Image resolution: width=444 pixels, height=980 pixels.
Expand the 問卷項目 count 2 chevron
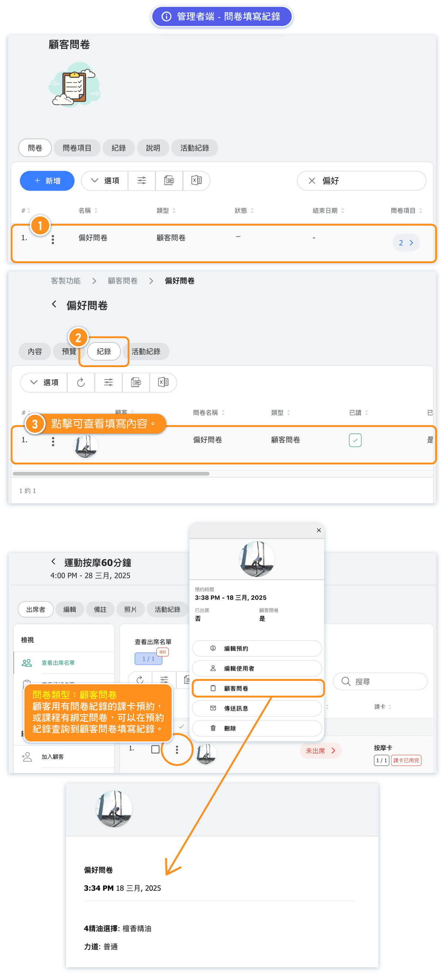[406, 243]
